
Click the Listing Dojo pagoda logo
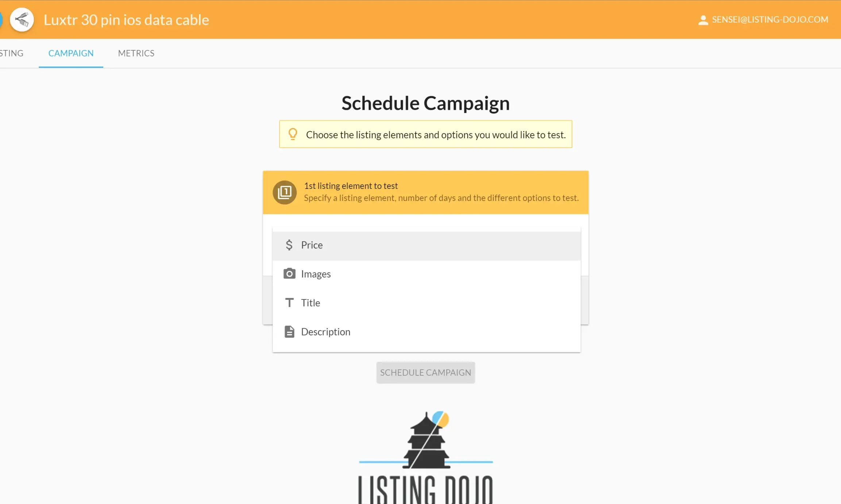click(426, 457)
